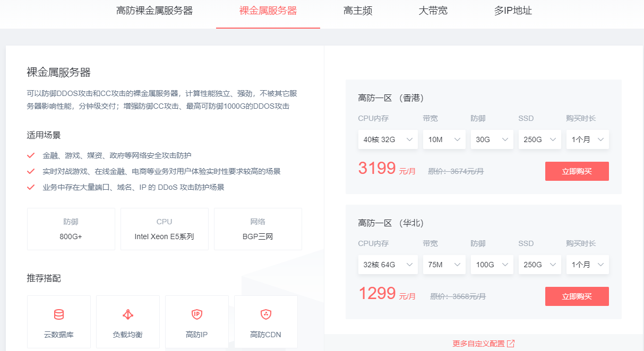Screen dimensions: 644x351
Task: Open 带宽 dropdown set to 10M
Action: 444,139
